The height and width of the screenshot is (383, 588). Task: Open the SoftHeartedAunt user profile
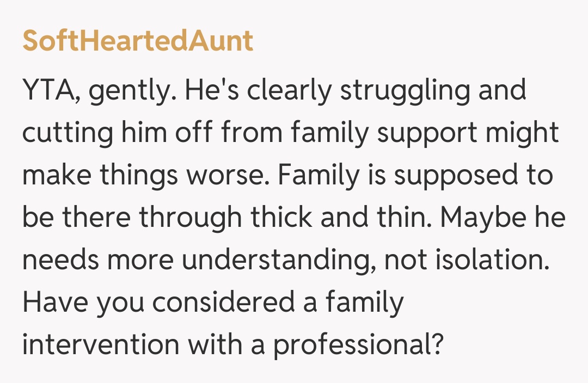click(138, 41)
